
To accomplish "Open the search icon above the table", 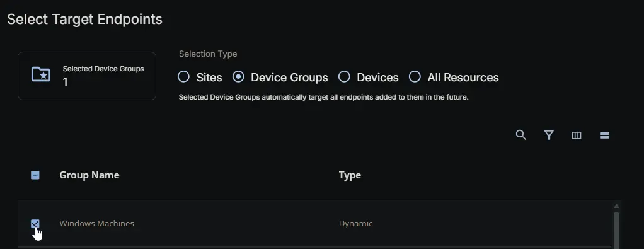I will [x=520, y=135].
